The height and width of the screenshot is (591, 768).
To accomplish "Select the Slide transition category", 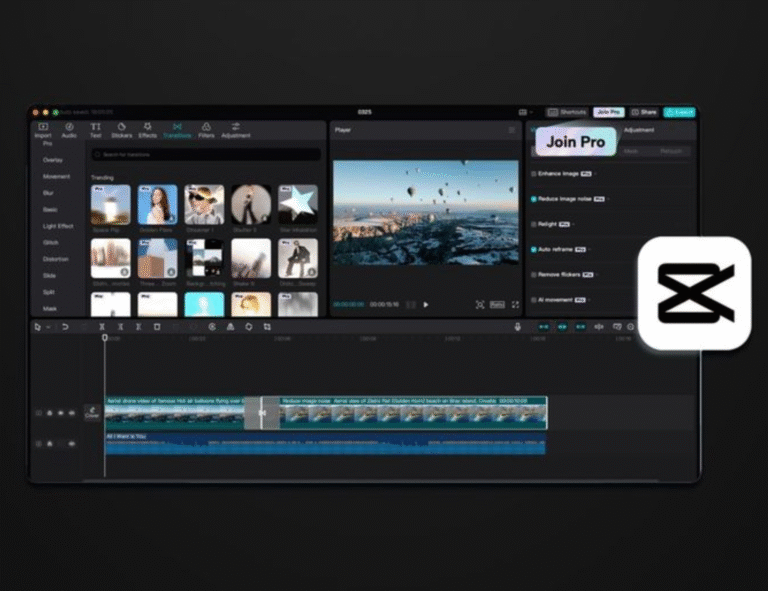I will tap(49, 276).
